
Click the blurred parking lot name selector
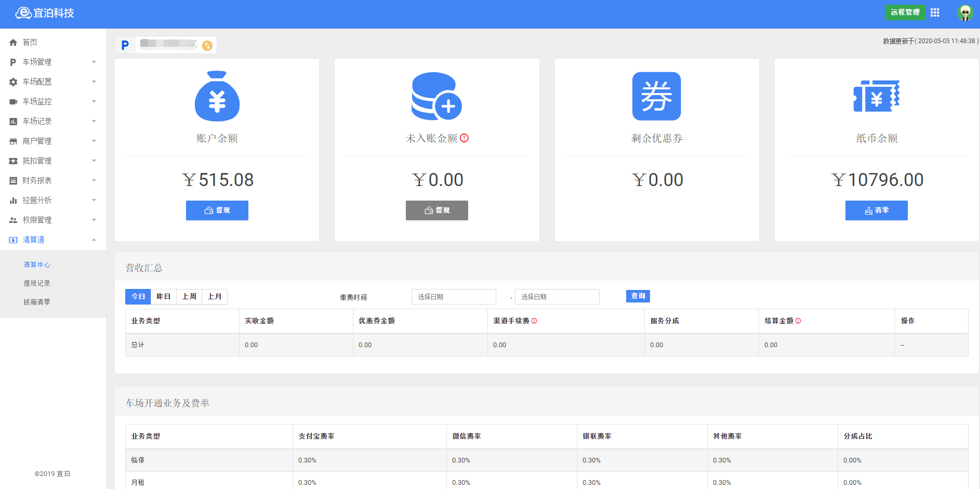click(x=168, y=44)
